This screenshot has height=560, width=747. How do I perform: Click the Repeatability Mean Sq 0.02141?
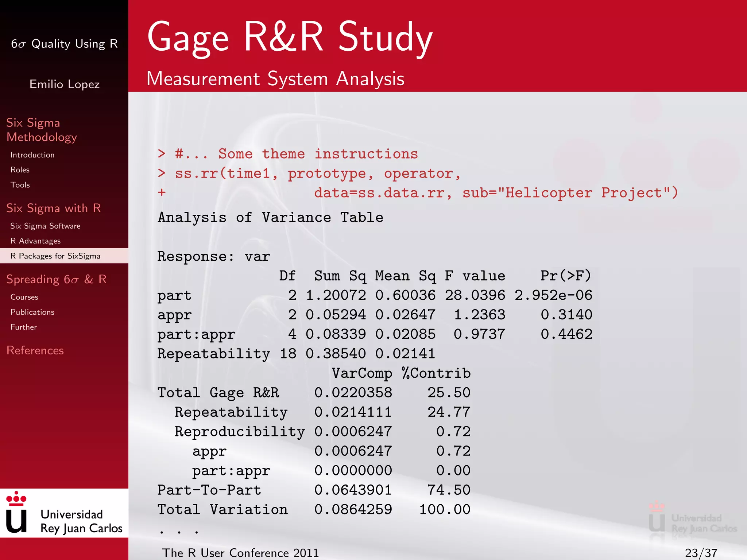pyautogui.click(x=406, y=354)
